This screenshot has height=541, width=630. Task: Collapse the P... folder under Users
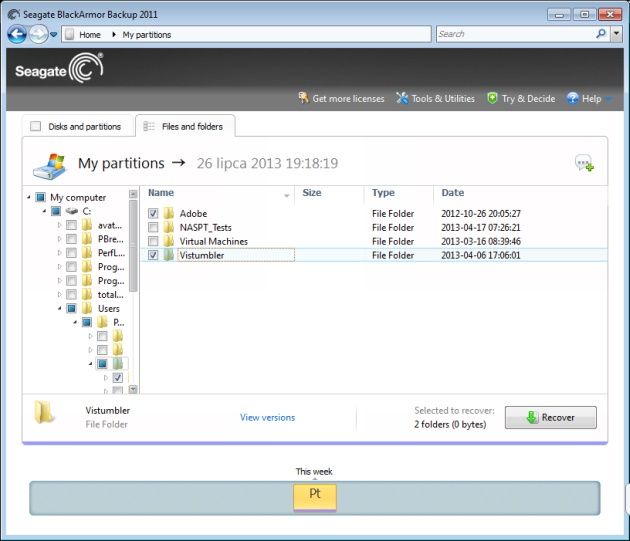(x=75, y=322)
